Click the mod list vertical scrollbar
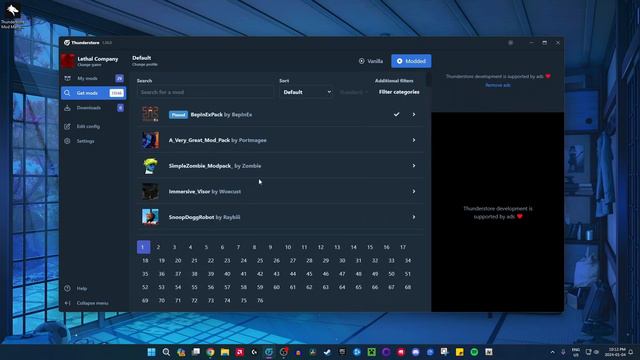The image size is (640, 360). 428,79
